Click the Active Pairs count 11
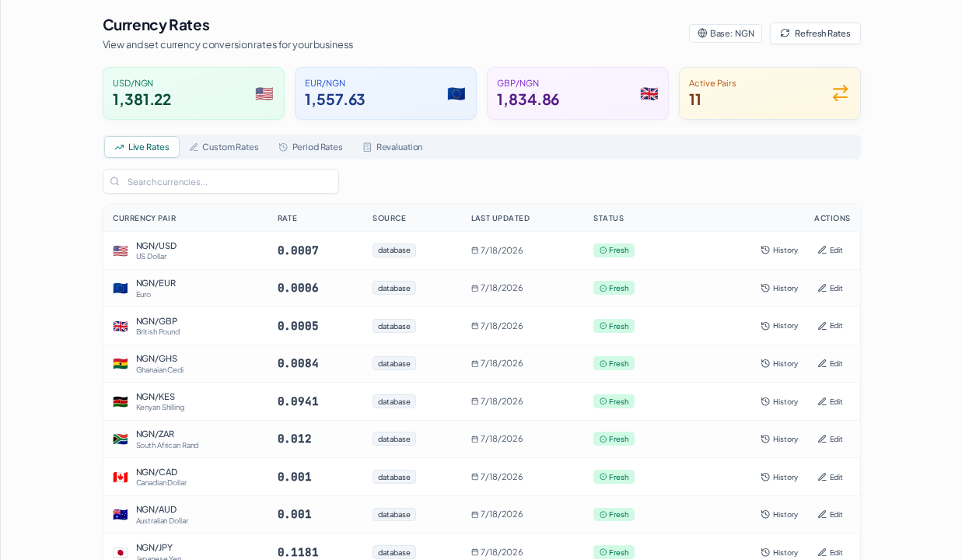962x560 pixels. click(x=694, y=100)
